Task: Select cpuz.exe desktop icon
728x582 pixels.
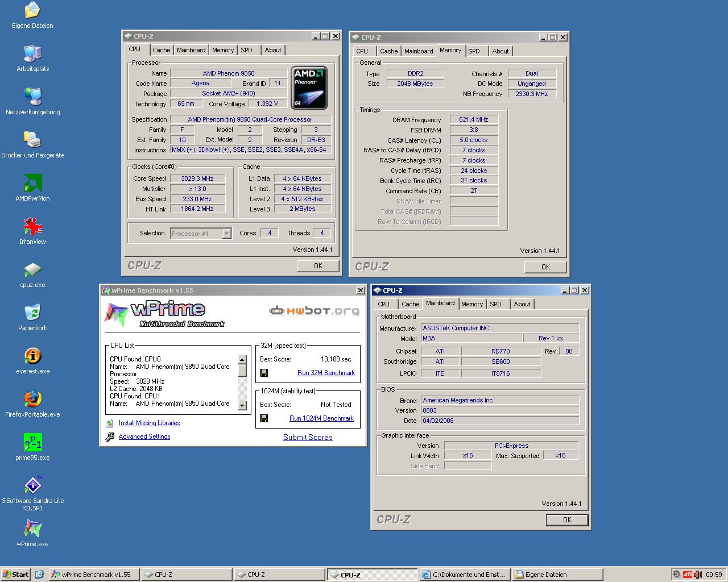Action: (x=32, y=275)
